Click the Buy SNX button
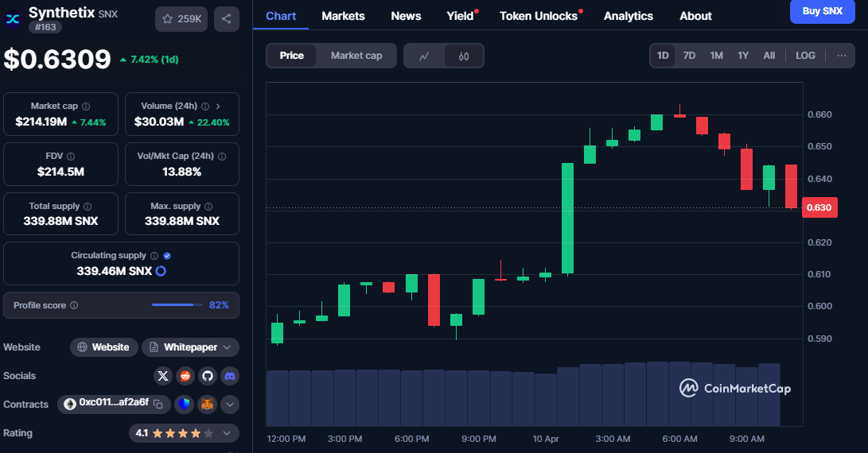868x453 pixels. click(822, 11)
